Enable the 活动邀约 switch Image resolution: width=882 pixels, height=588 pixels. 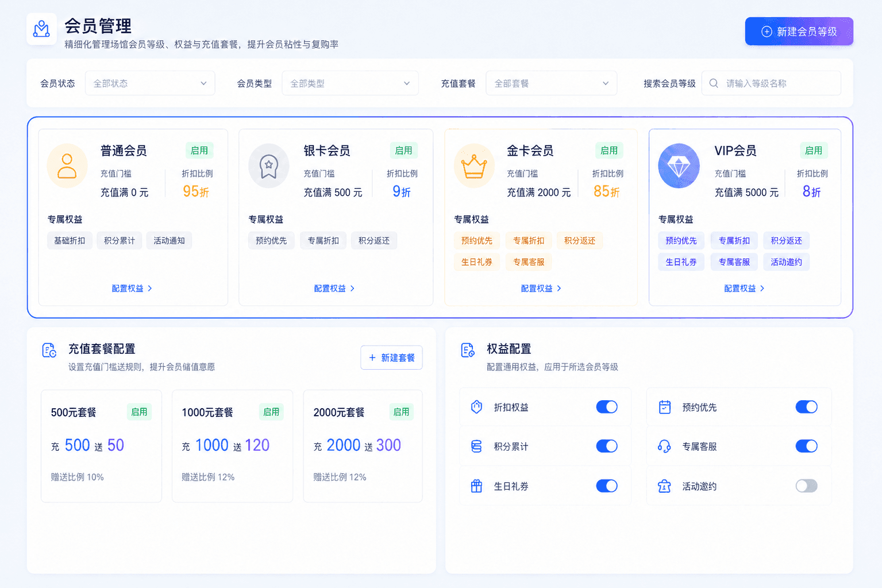point(806,486)
